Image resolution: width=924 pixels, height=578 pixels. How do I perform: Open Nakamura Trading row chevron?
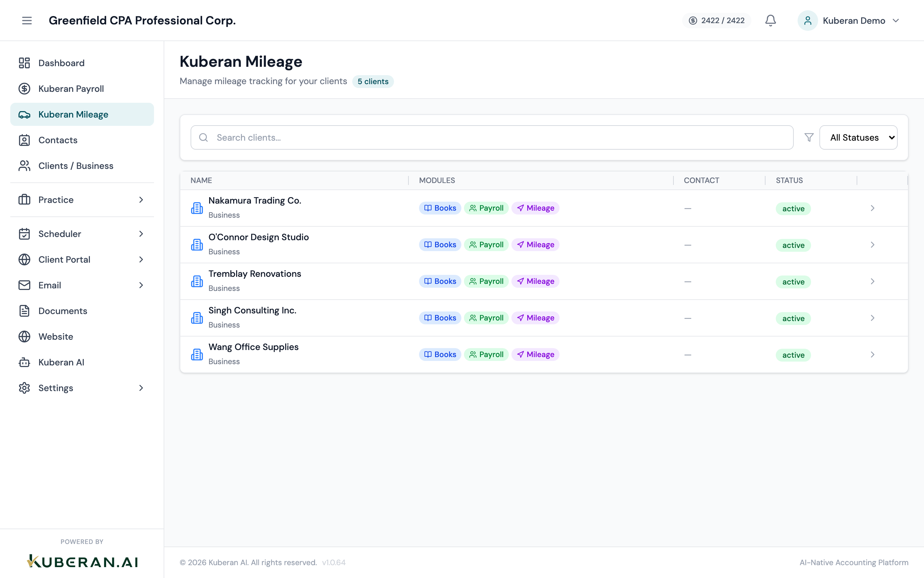pos(872,208)
